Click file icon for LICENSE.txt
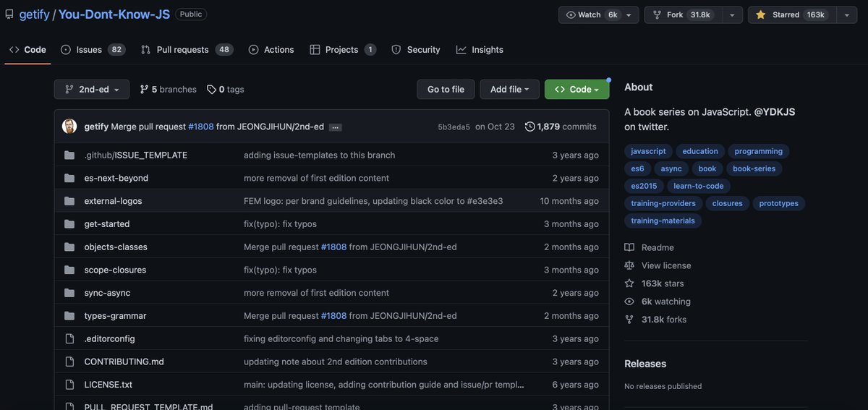 coord(69,385)
